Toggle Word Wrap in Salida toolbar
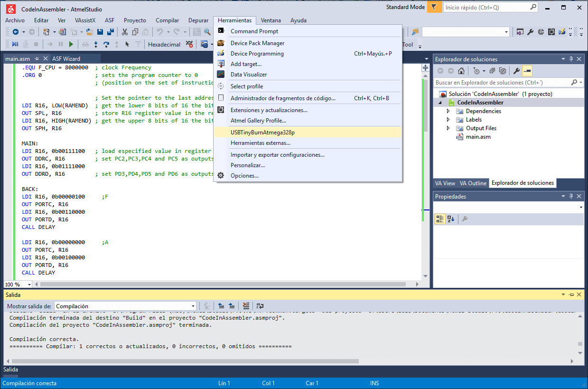Viewport: 588px width, 389px height. click(x=260, y=306)
